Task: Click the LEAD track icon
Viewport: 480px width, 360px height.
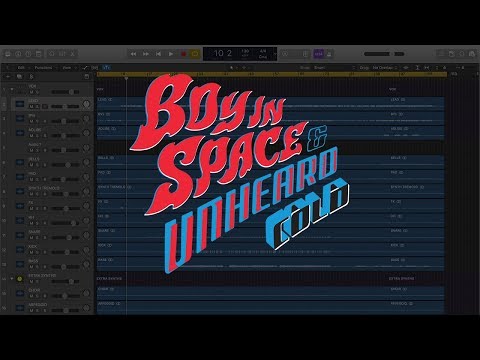Action: [20, 104]
